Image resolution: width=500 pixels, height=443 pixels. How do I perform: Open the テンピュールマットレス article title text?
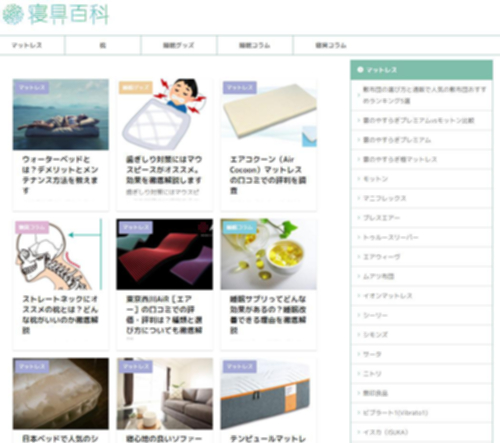click(268, 438)
